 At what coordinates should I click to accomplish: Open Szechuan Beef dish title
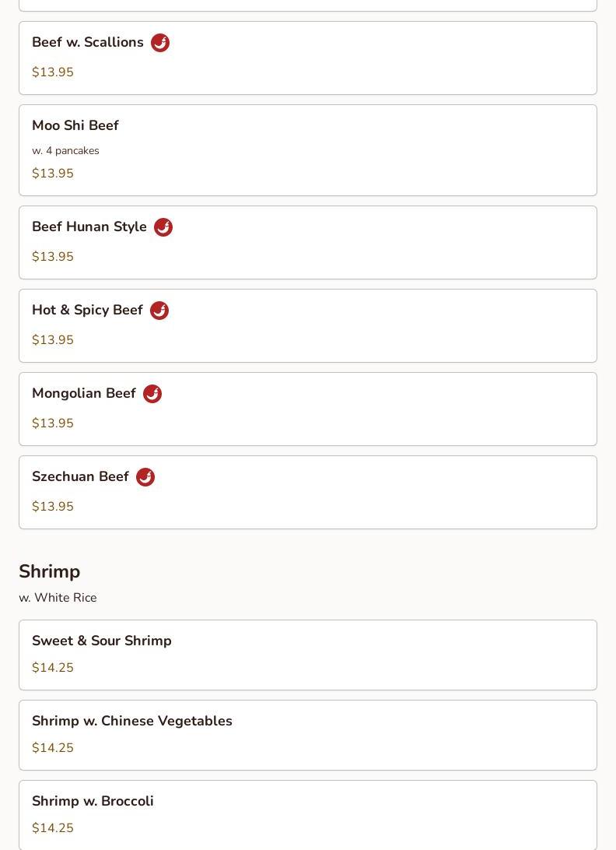pos(80,476)
